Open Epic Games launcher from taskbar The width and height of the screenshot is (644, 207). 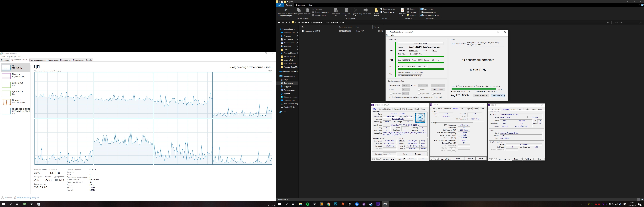(x=350, y=204)
